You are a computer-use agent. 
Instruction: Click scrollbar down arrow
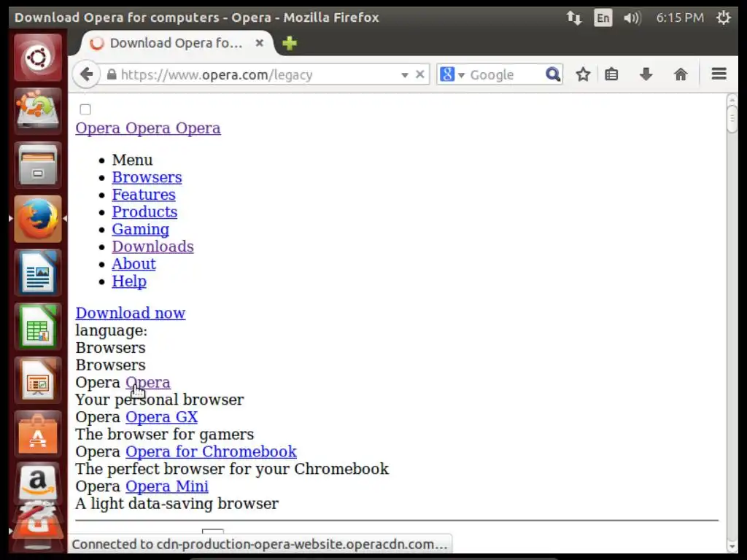tap(732, 546)
